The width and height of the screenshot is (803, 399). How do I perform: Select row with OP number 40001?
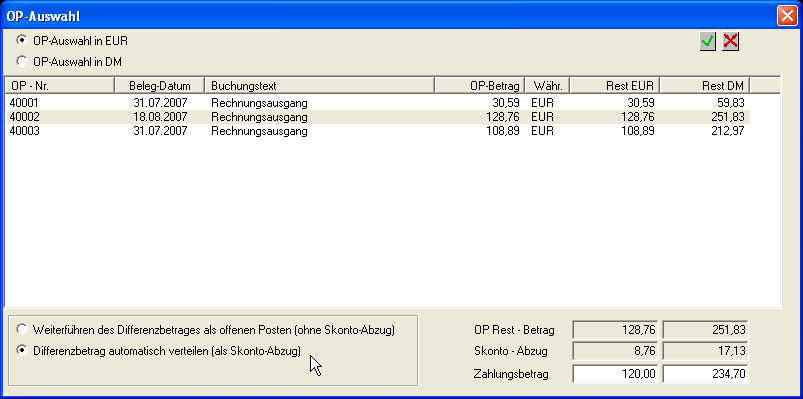click(377, 102)
